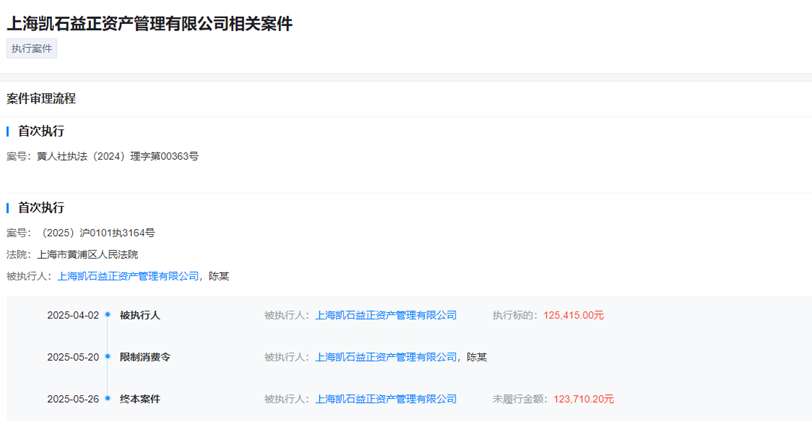Screen dimensions: 812x435
Task: Click the timeline dot for 2025-05-20
Action: coord(107,357)
